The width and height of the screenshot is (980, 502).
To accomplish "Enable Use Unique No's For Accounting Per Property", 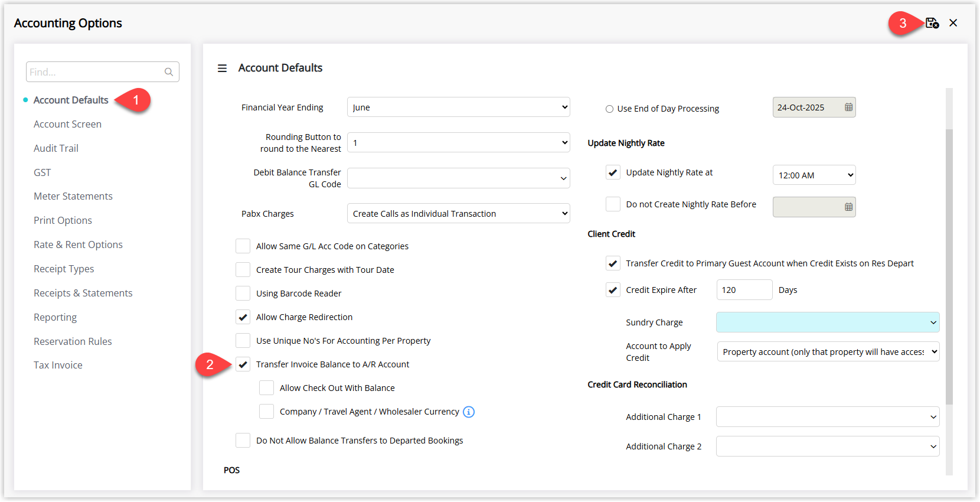I will point(243,340).
